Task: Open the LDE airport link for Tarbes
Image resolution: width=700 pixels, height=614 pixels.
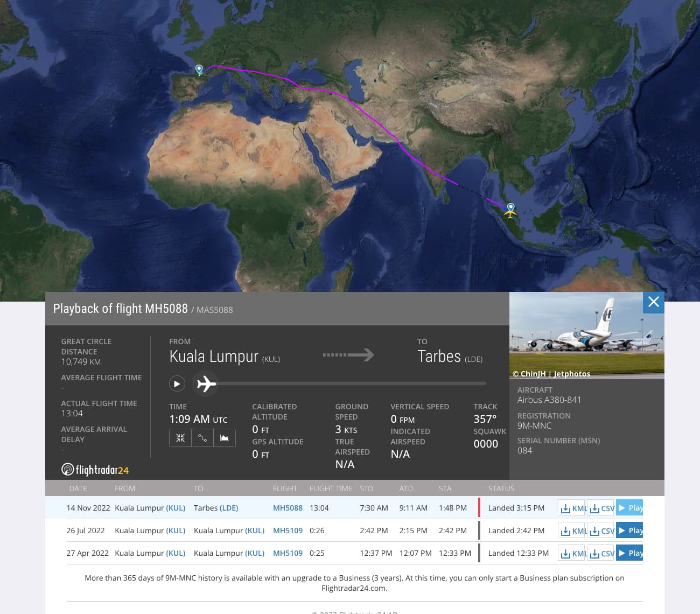Action: pyautogui.click(x=229, y=508)
